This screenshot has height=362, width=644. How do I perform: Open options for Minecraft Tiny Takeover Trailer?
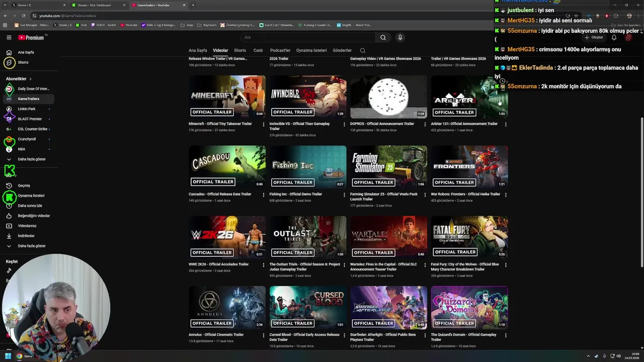263,124
